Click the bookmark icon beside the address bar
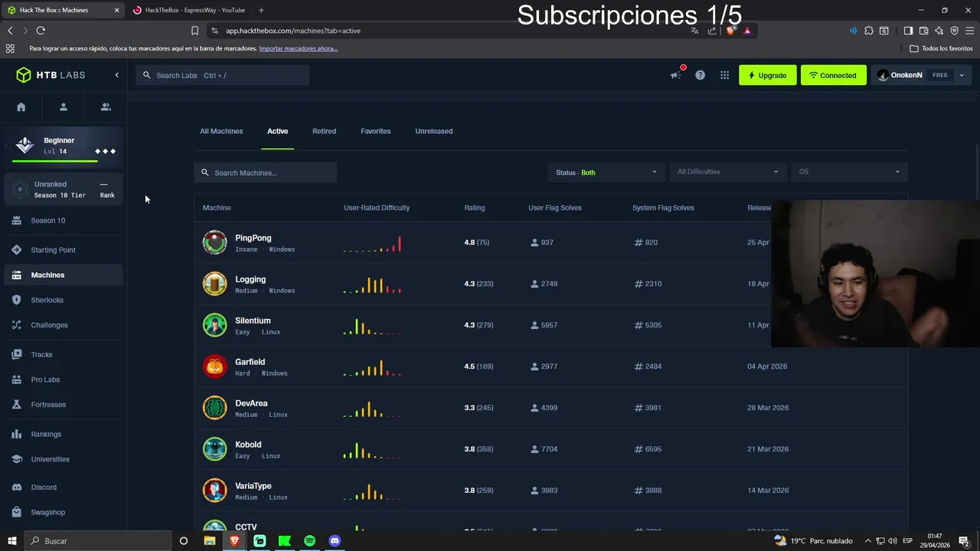Screen dimensions: 980x551 pos(194,31)
